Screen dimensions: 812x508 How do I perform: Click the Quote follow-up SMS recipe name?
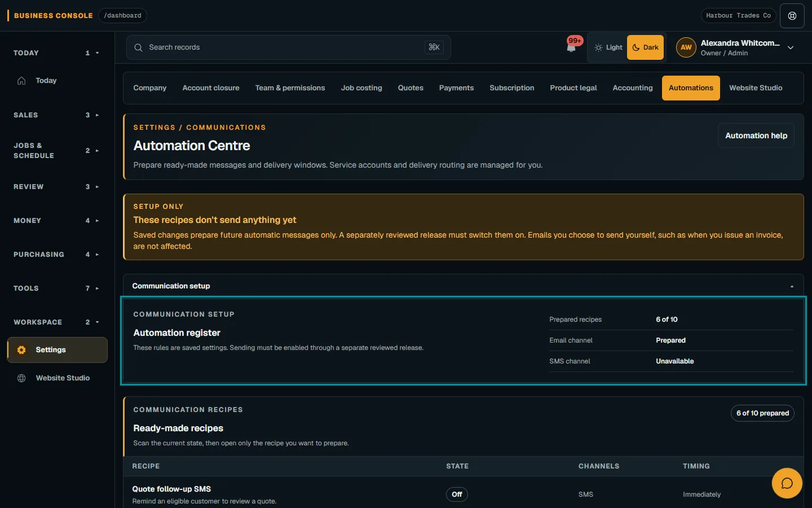tap(171, 489)
